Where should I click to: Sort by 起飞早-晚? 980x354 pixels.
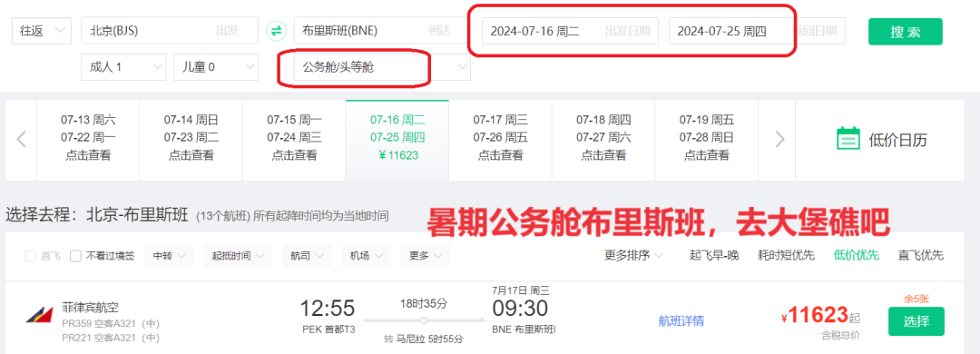pos(714,255)
